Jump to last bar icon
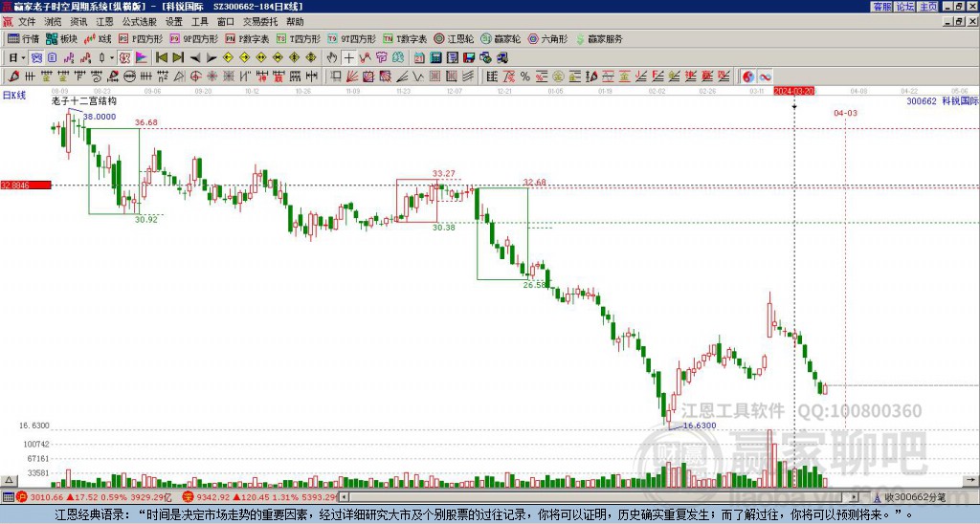 tap(178, 58)
